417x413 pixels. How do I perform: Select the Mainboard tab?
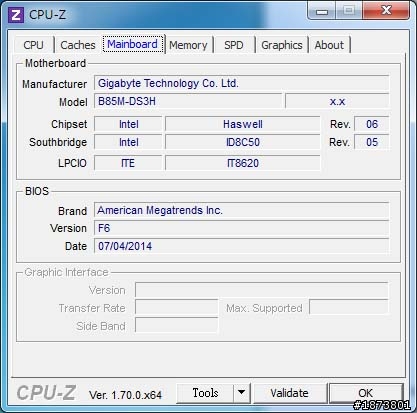(133, 44)
